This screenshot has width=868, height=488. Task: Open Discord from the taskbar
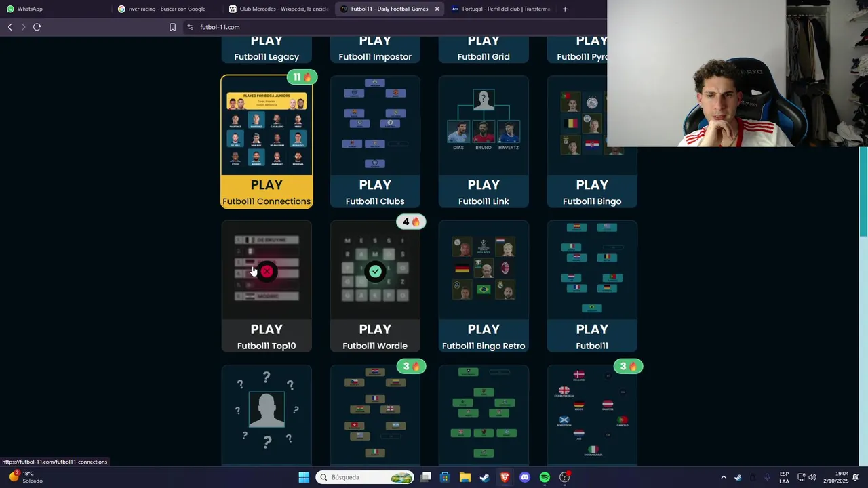(x=524, y=477)
